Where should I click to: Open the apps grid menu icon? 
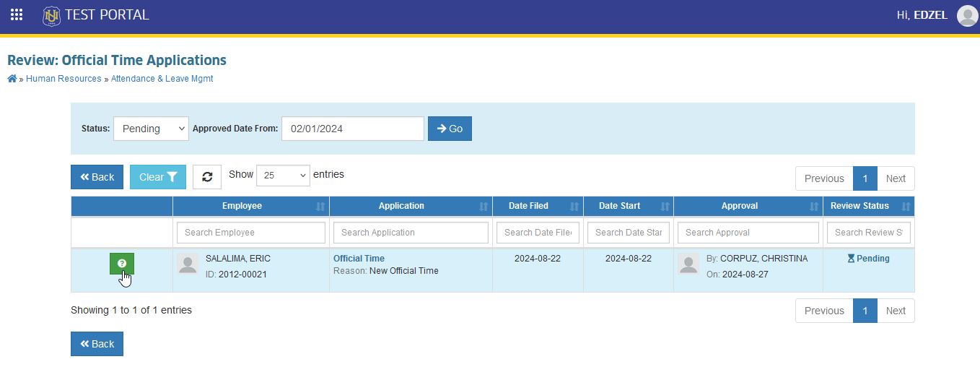pyautogui.click(x=17, y=14)
